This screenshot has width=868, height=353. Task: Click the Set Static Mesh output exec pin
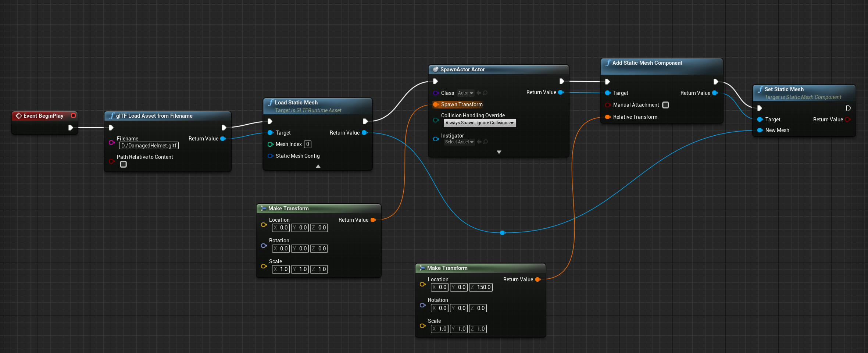pyautogui.click(x=849, y=108)
